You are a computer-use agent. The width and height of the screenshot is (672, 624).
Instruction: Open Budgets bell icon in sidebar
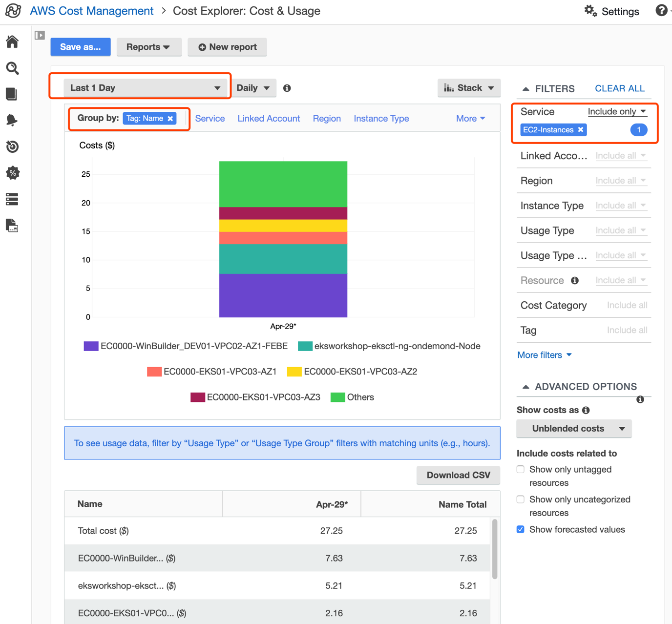coord(12,120)
